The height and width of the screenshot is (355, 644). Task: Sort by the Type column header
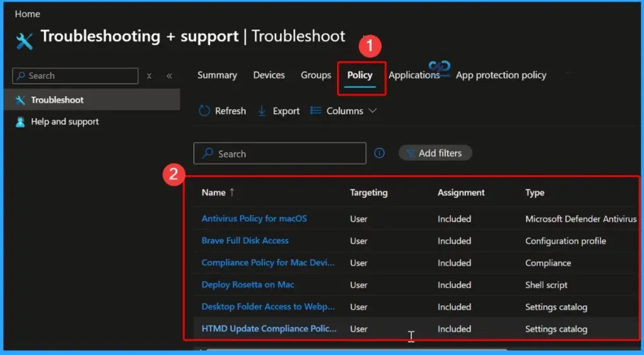pyautogui.click(x=535, y=192)
